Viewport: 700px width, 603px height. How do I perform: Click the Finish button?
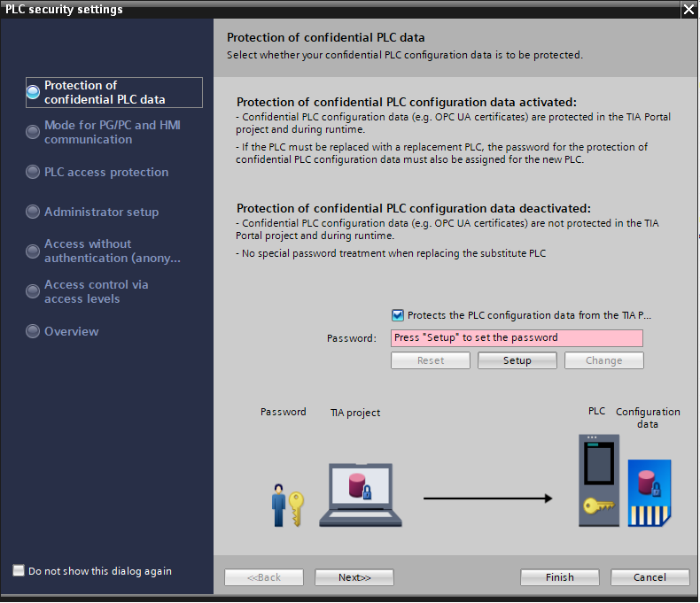pos(560,577)
